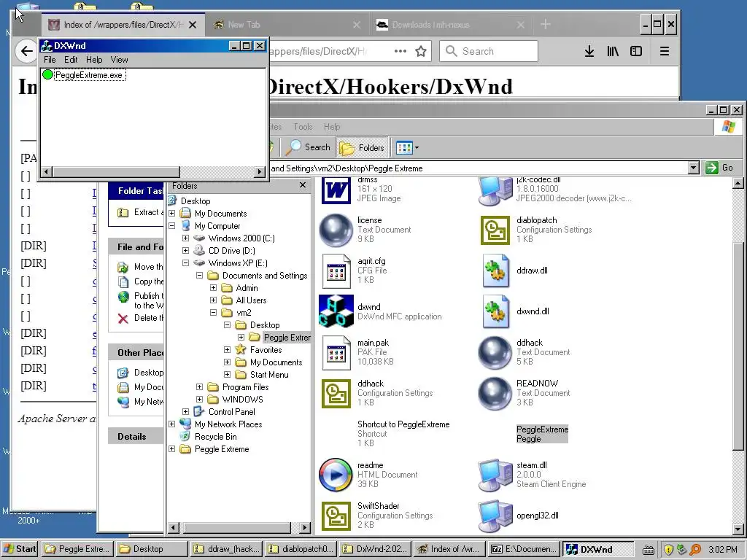This screenshot has width=747, height=560.
Task: Select the main.pak file icon
Action: (x=336, y=352)
